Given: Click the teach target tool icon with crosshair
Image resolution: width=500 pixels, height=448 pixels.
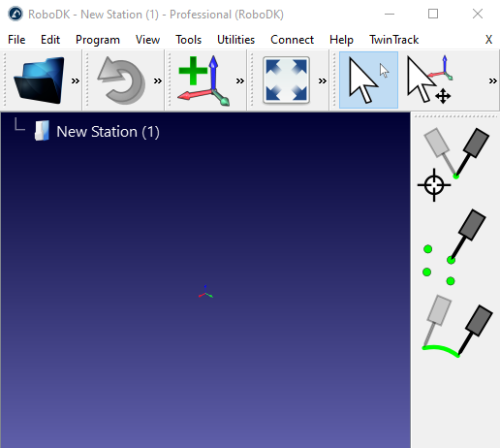Looking at the screenshot, I should pyautogui.click(x=453, y=164).
